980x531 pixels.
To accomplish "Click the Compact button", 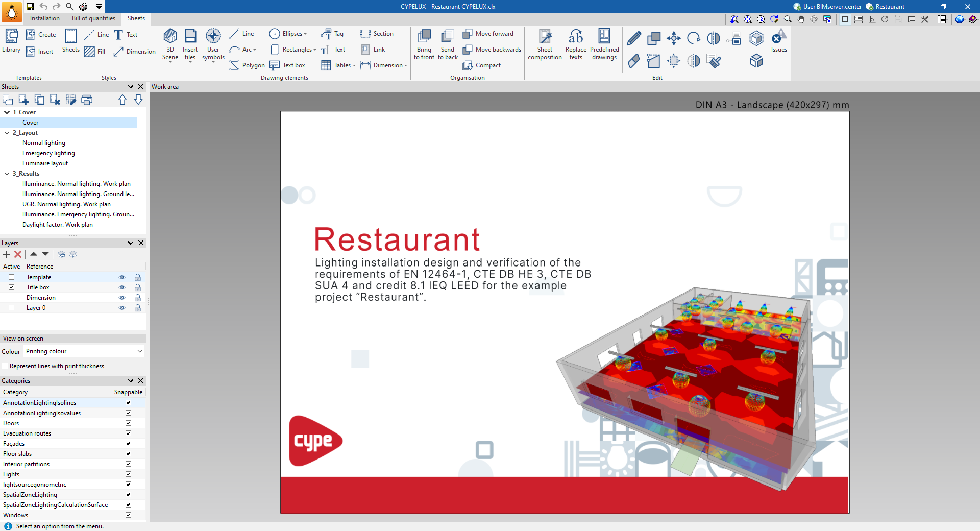I will coord(482,65).
